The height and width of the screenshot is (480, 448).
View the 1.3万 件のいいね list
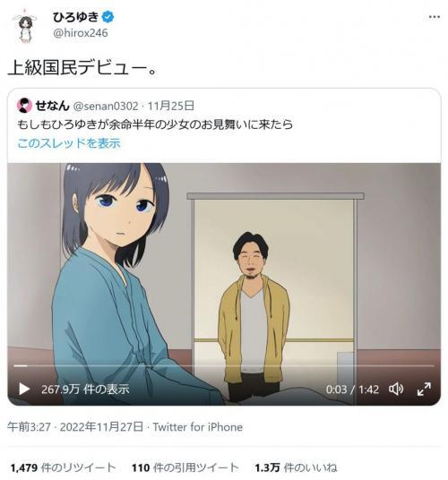(296, 467)
